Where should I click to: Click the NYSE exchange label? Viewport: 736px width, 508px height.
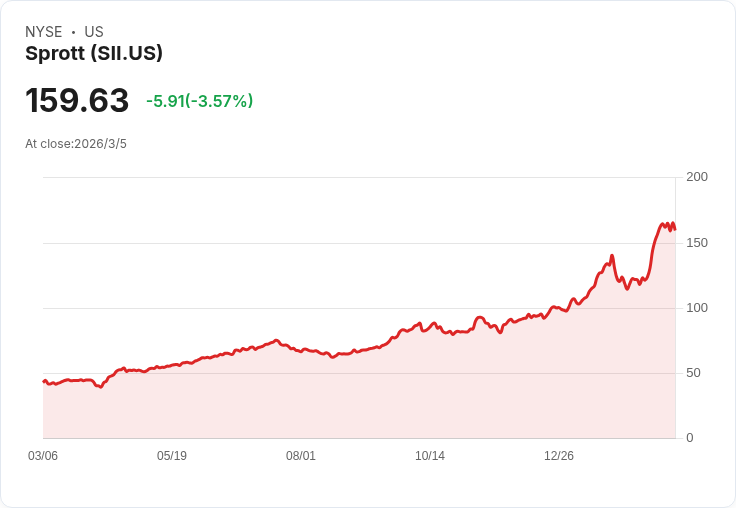(44, 32)
